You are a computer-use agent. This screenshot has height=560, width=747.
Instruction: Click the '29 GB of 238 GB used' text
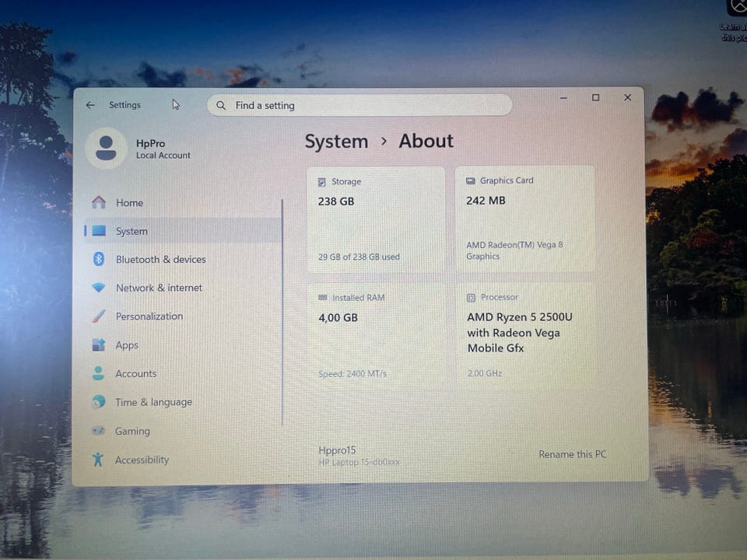(359, 257)
